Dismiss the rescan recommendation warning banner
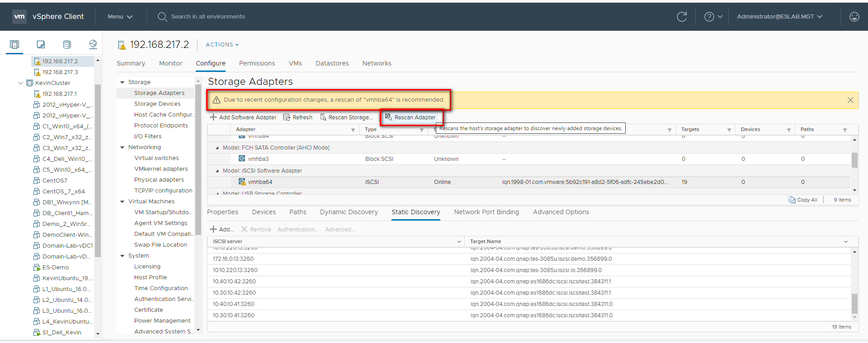Screen dimensions: 868x343 pos(850,100)
